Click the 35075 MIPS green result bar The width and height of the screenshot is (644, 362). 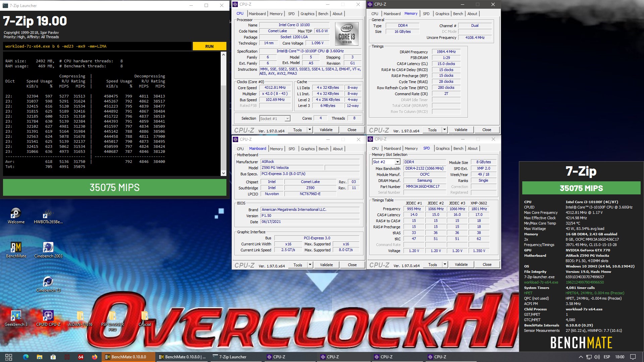114,187
